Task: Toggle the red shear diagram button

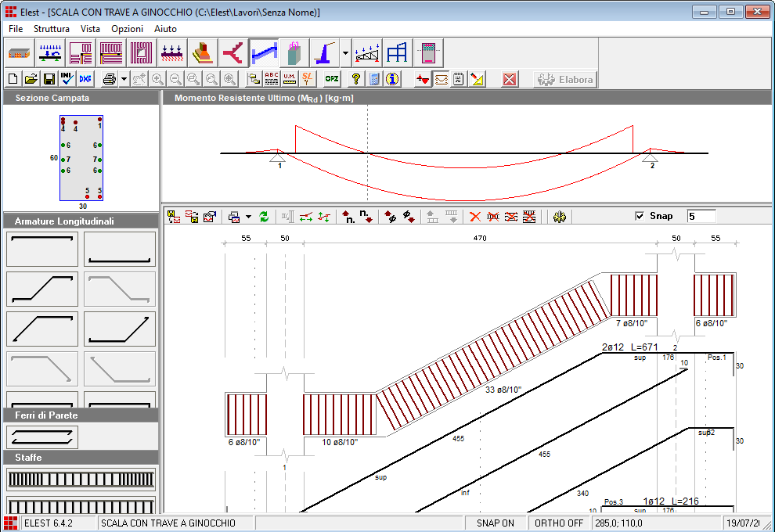Action: tap(423, 79)
